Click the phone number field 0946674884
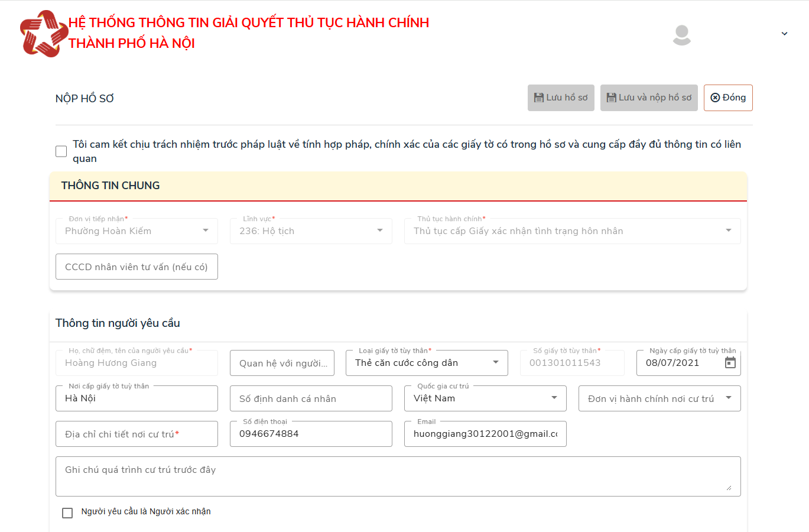This screenshot has height=532, width=809. pos(311,434)
